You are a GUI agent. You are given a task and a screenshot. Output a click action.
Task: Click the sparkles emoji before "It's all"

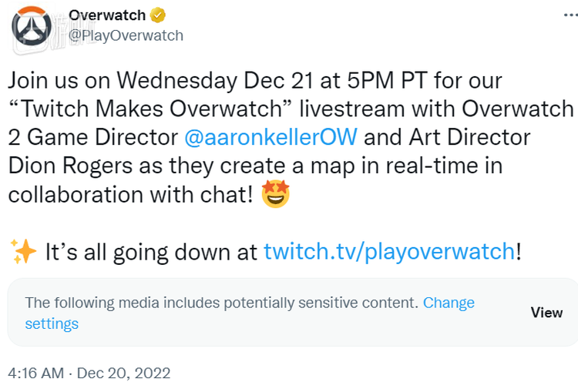point(23,252)
